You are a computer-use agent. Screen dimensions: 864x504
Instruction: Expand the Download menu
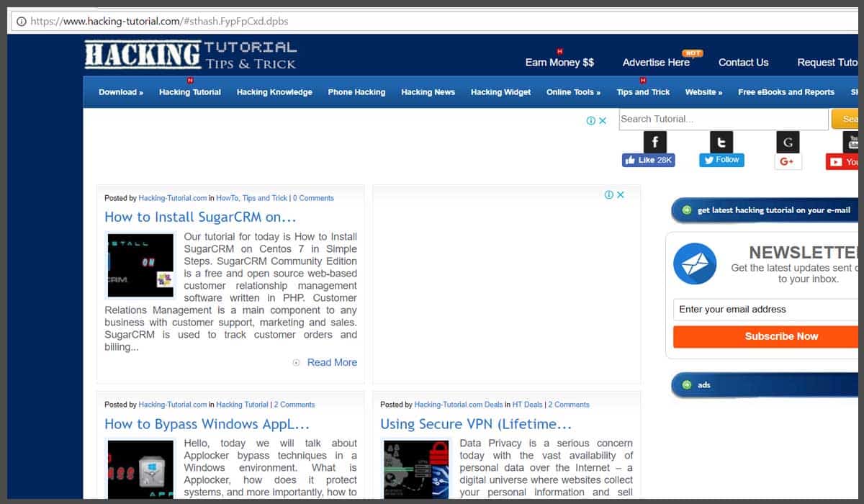tap(121, 92)
